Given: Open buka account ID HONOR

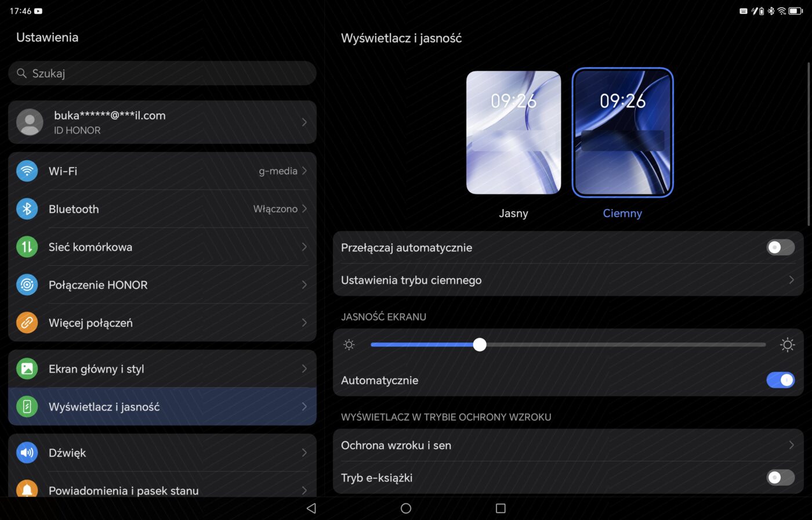Looking at the screenshot, I should 162,122.
